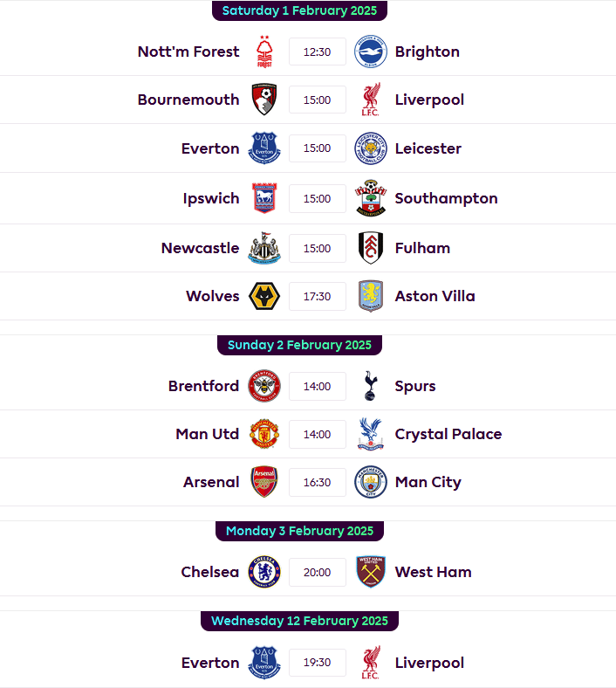The height and width of the screenshot is (688, 616).
Task: Select the Aston Villa lion crest
Action: 371,296
